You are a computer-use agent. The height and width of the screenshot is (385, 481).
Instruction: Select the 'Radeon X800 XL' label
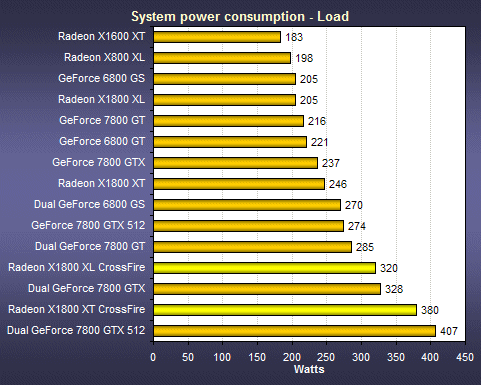(x=105, y=57)
